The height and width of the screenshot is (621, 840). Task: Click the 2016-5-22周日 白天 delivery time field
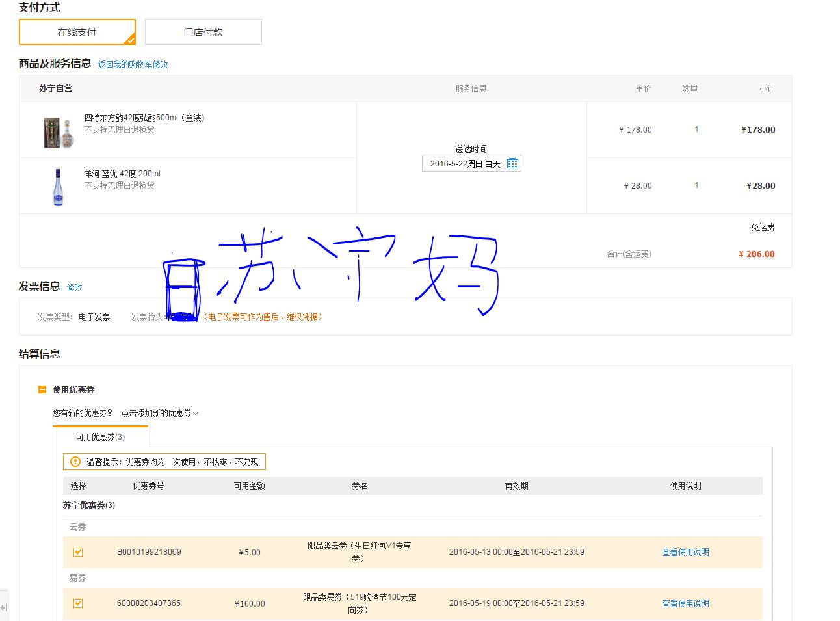471,164
